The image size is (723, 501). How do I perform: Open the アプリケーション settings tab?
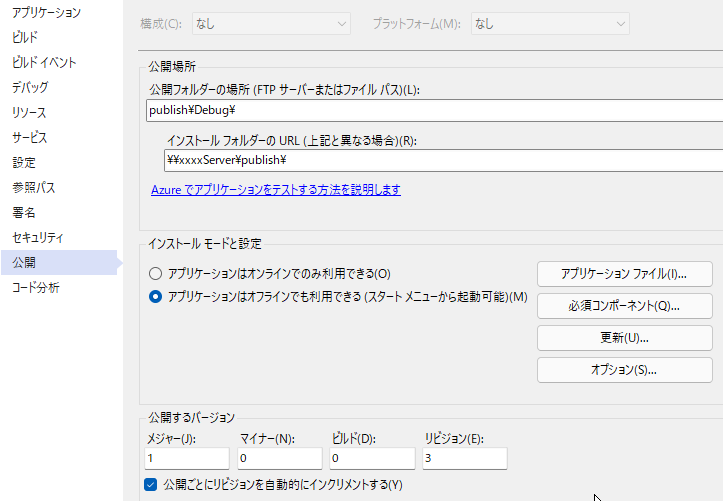46,12
